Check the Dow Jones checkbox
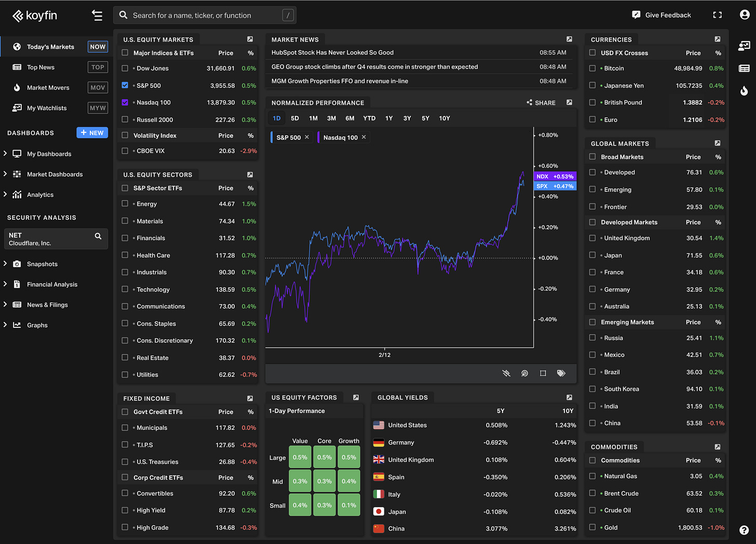756x544 pixels. click(x=125, y=68)
